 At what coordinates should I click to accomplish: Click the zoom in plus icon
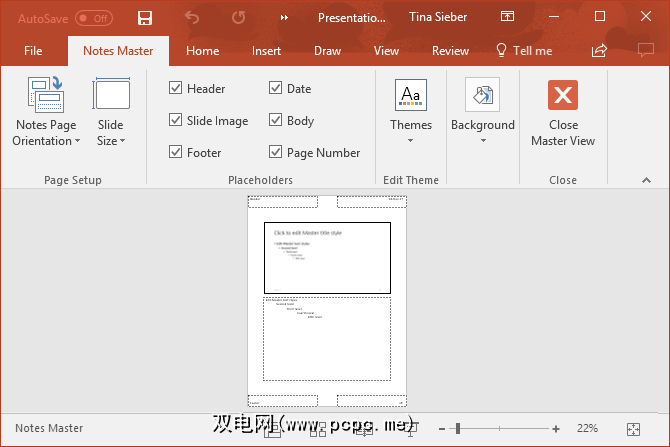click(x=556, y=428)
